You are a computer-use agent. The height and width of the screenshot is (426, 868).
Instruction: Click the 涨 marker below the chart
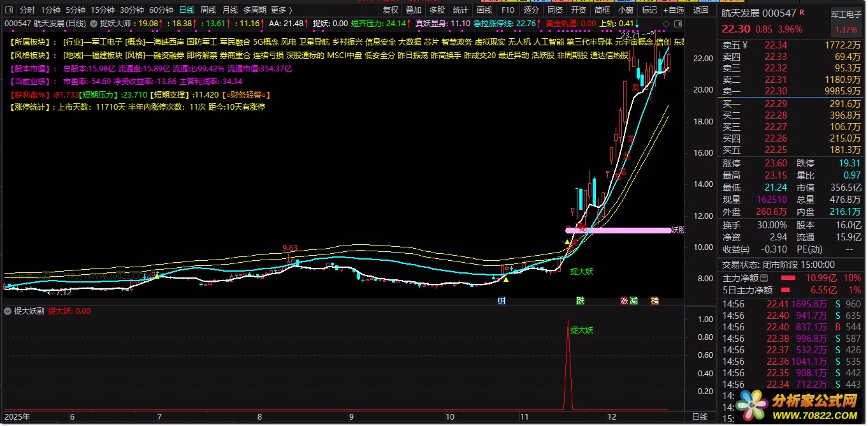point(624,300)
